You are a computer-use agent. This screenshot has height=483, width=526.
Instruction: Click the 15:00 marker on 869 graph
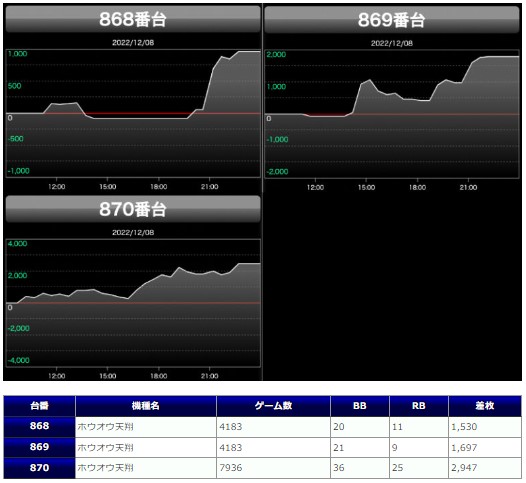click(366, 187)
